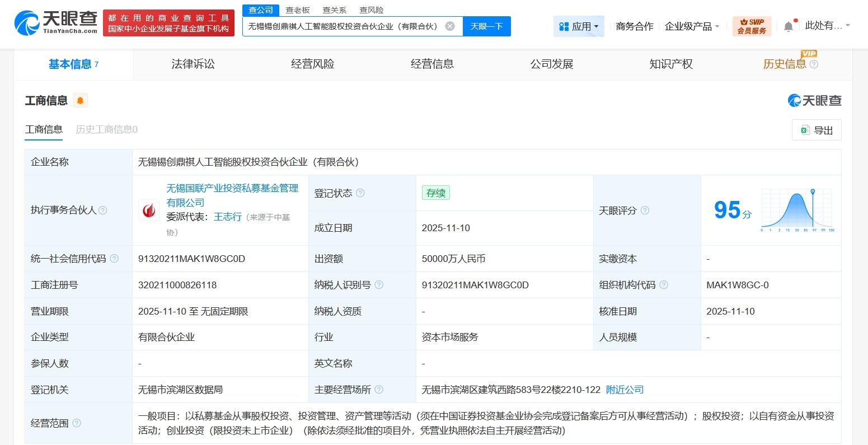868x445 pixels.
Task: Switch to 历史工商信息 tab
Action: pyautogui.click(x=106, y=129)
